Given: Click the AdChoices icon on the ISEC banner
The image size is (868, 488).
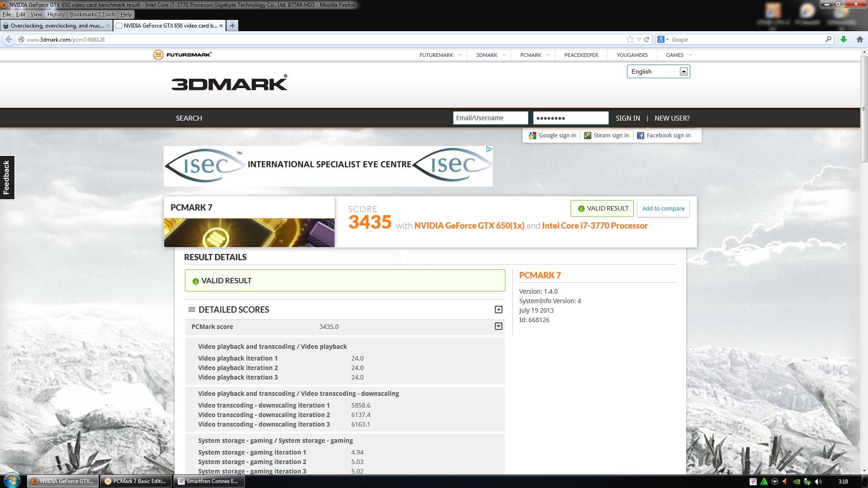Looking at the screenshot, I should point(489,149).
